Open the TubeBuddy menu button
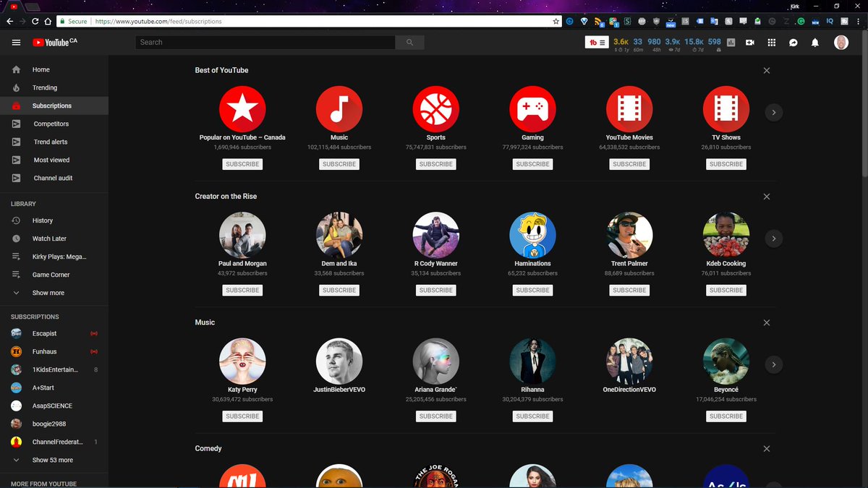The image size is (868, 488). (x=597, y=43)
